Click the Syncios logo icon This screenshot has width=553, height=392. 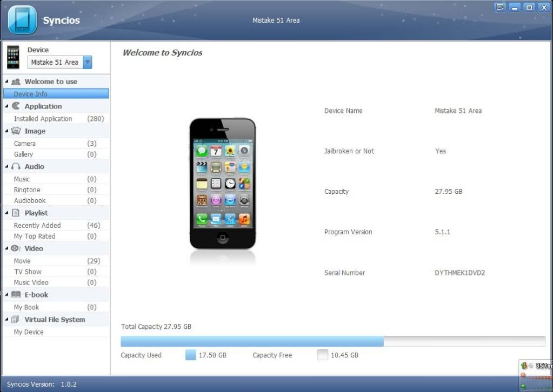point(22,20)
